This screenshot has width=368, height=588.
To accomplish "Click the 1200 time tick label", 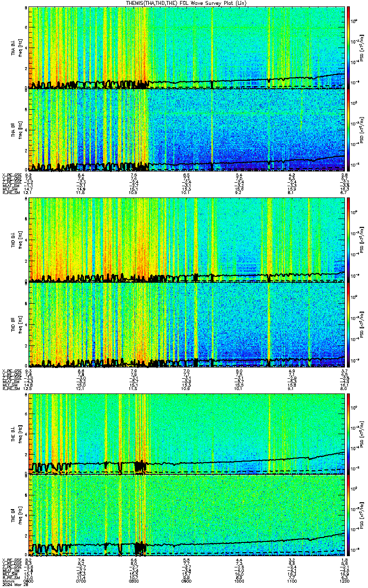I will click(344, 582).
